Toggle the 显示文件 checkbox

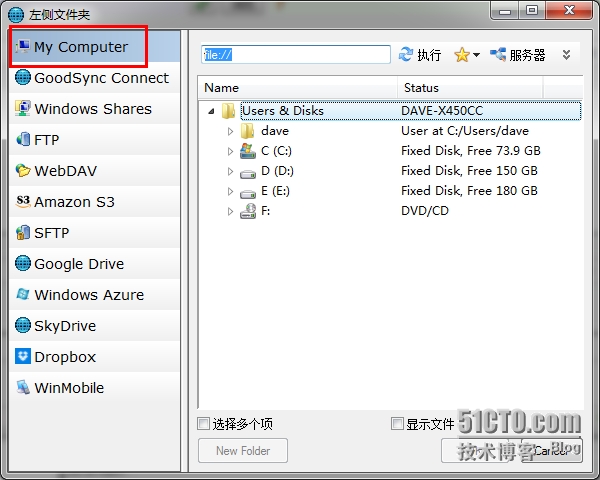397,423
